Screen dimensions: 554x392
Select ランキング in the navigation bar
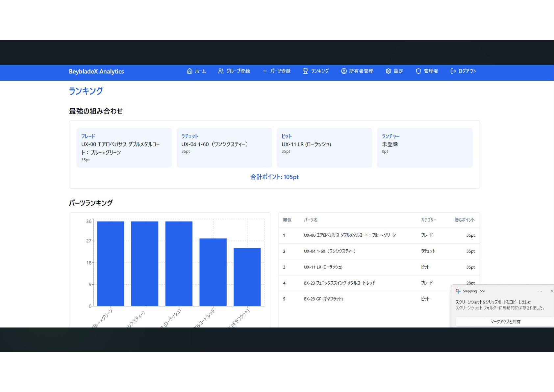tap(316, 71)
